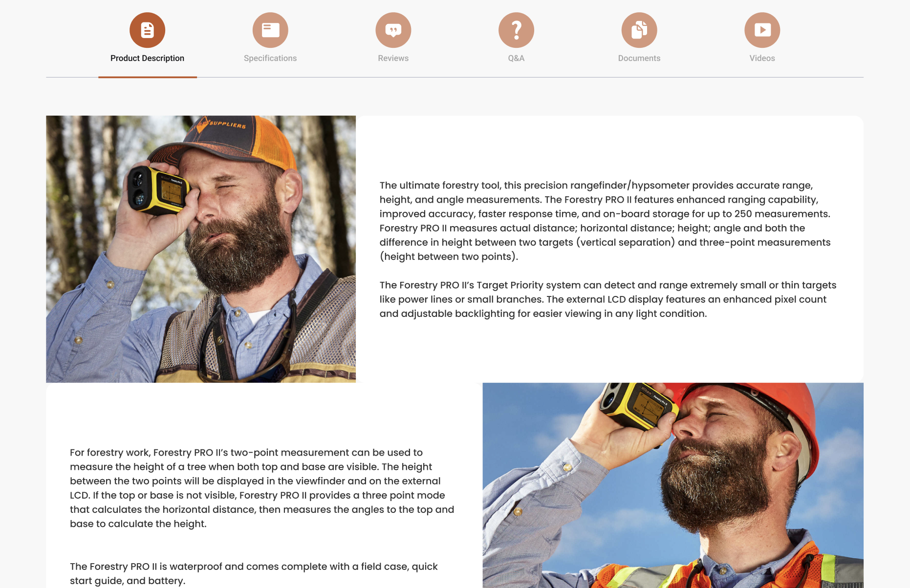Go to the Documents tab label

[x=639, y=58]
